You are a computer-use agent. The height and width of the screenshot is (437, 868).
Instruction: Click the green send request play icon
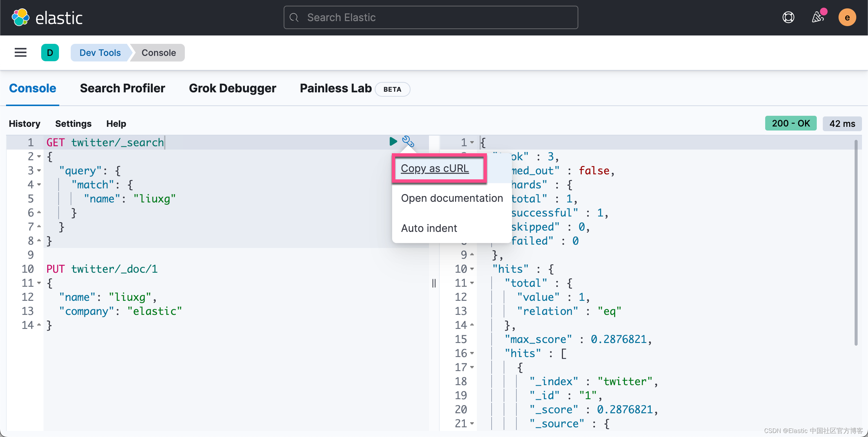pos(392,142)
